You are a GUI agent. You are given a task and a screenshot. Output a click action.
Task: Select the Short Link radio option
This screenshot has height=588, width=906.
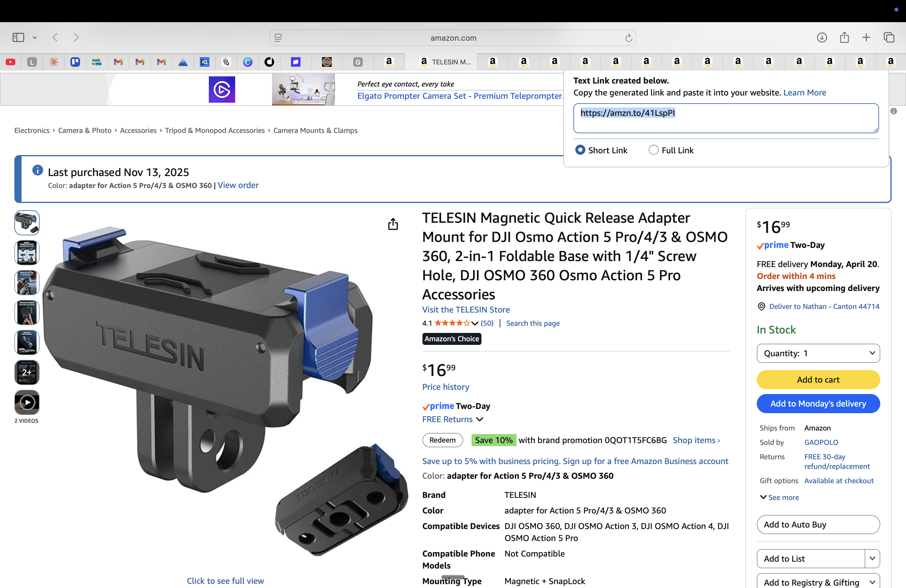click(580, 150)
